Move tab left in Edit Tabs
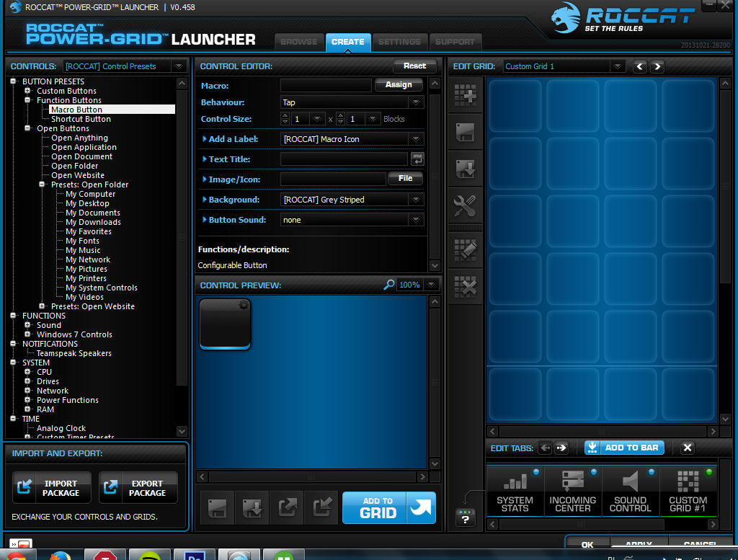Screen dimensions: 738x560 tap(545, 448)
